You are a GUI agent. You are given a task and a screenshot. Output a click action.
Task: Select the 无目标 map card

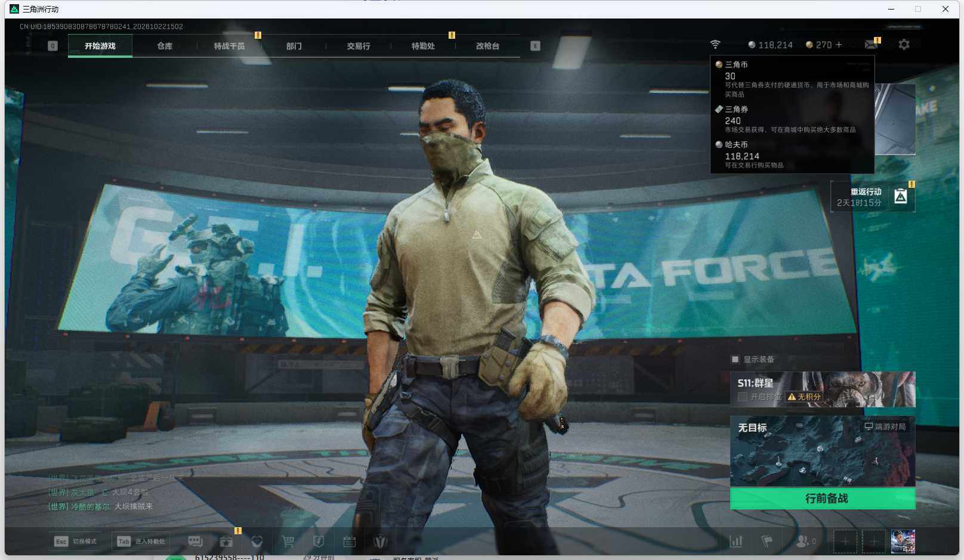click(823, 451)
